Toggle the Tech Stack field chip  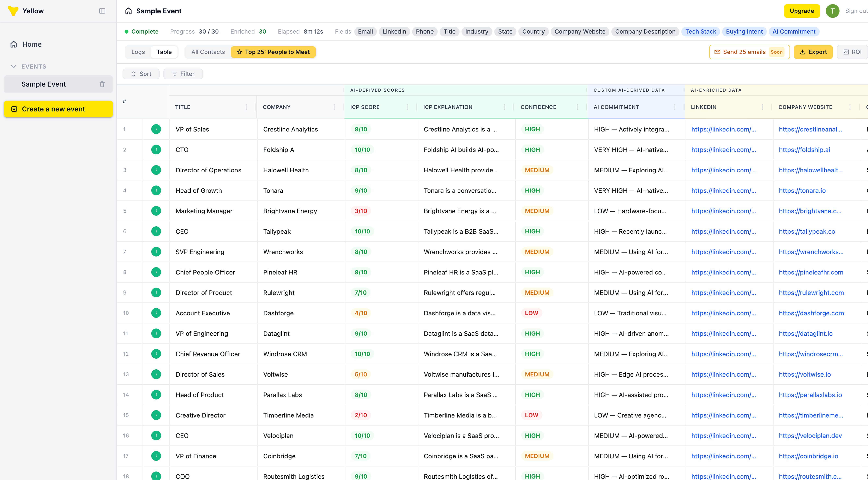tap(700, 31)
